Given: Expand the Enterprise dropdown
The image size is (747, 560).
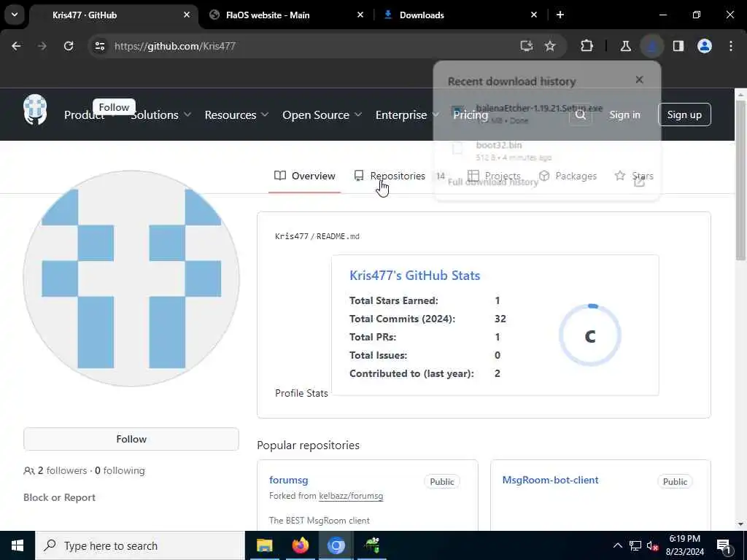Looking at the screenshot, I should [407, 114].
